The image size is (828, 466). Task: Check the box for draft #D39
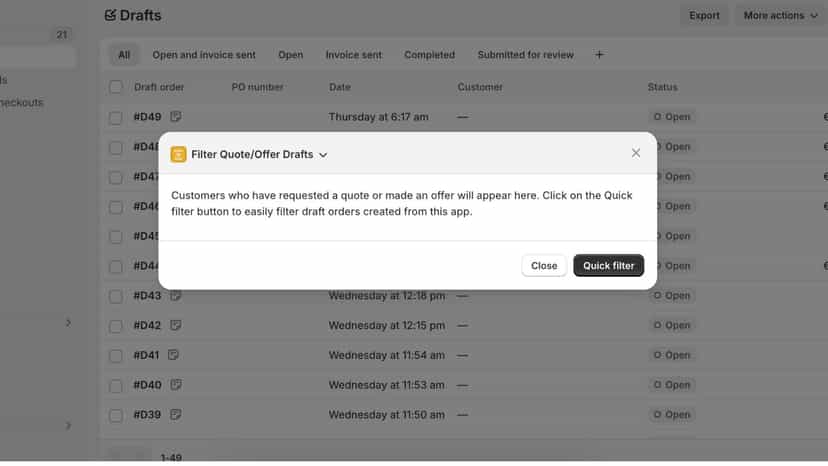pos(116,415)
